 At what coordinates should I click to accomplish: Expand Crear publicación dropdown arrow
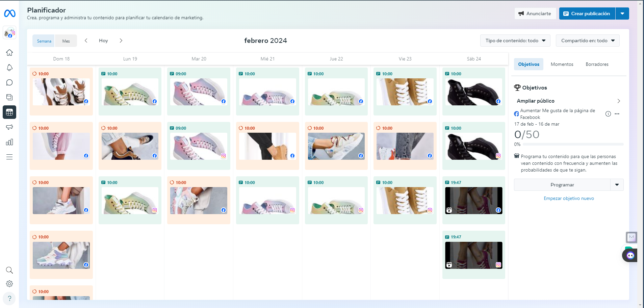point(622,14)
